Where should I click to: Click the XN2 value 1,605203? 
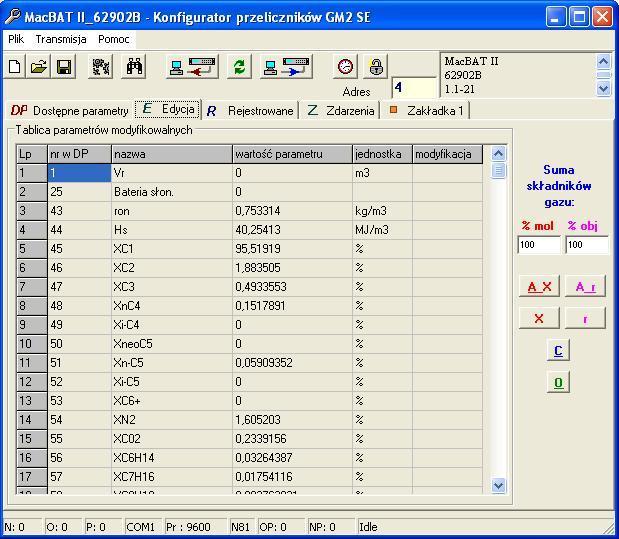pyautogui.click(x=293, y=420)
